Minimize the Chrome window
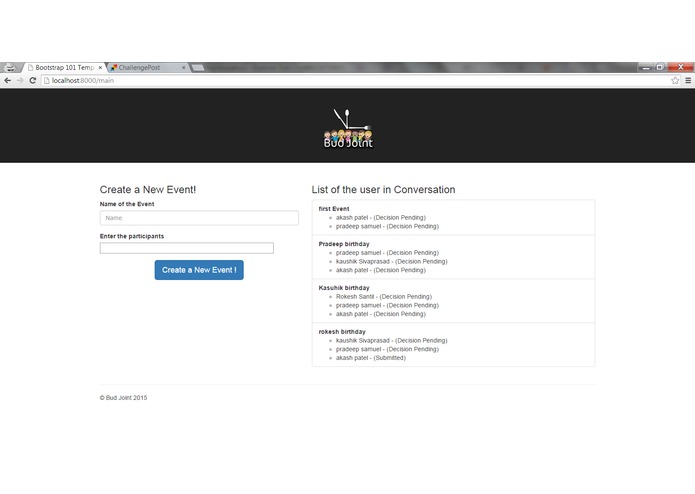 tap(646, 67)
